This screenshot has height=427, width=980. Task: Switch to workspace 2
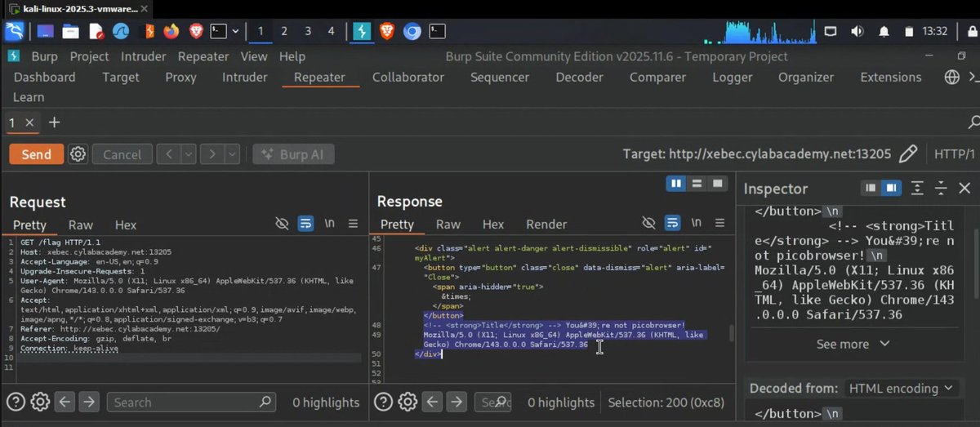[283, 31]
